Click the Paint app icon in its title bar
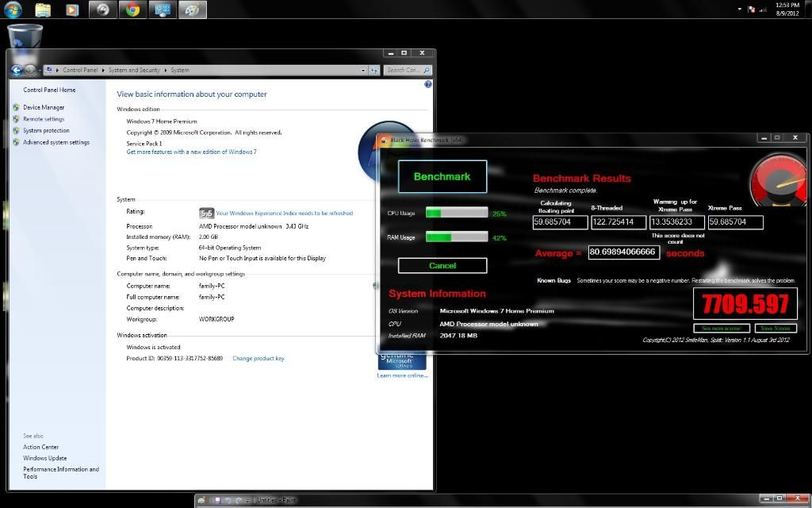 [x=201, y=500]
